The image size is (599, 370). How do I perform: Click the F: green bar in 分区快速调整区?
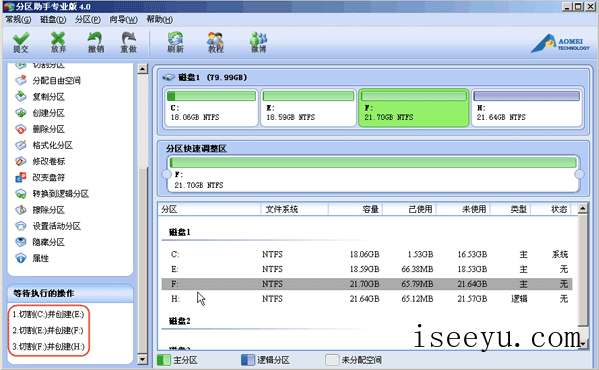click(x=373, y=163)
